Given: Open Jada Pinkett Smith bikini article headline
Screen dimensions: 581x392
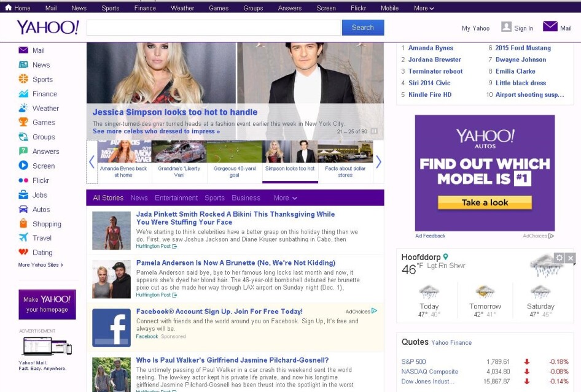Looking at the screenshot, I should tap(235, 218).
